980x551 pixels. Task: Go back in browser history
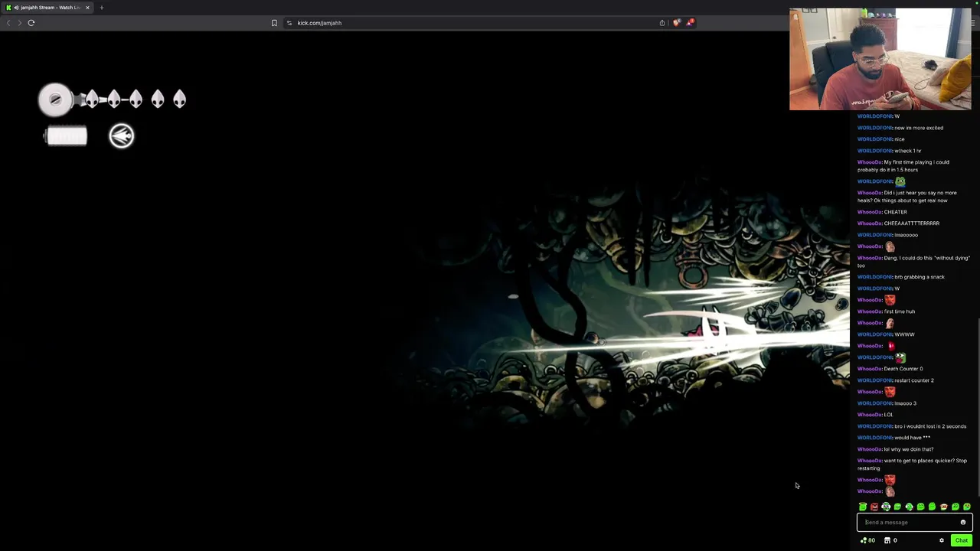(8, 23)
